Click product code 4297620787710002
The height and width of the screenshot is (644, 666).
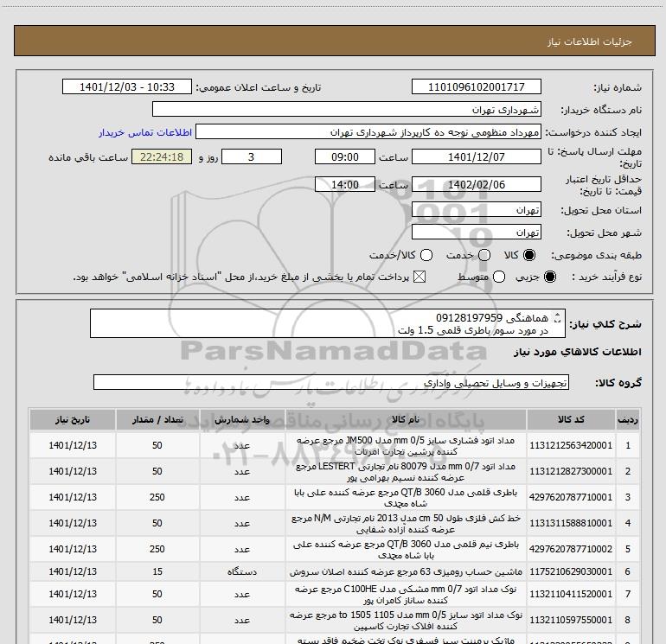571,549
